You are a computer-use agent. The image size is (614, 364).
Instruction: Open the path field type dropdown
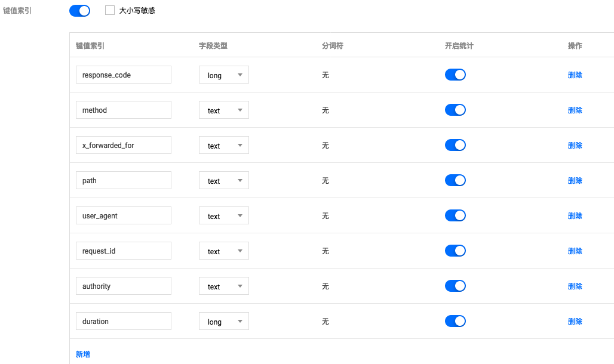tap(224, 180)
